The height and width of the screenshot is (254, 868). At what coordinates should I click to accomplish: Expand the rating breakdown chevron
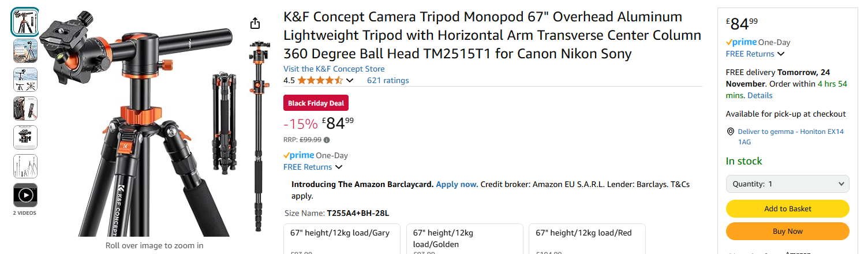point(350,80)
